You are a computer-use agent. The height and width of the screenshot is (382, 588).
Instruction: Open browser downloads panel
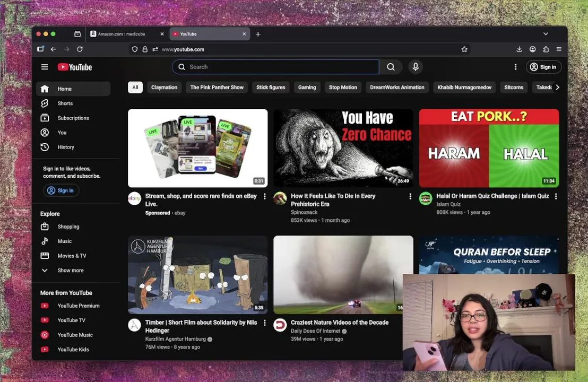point(519,49)
